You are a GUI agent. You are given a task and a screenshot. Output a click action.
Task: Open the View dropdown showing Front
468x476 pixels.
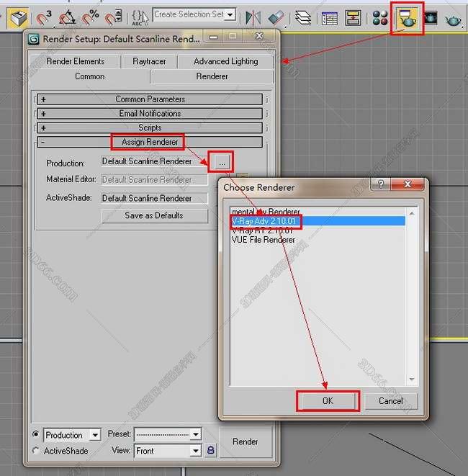pyautogui.click(x=168, y=451)
